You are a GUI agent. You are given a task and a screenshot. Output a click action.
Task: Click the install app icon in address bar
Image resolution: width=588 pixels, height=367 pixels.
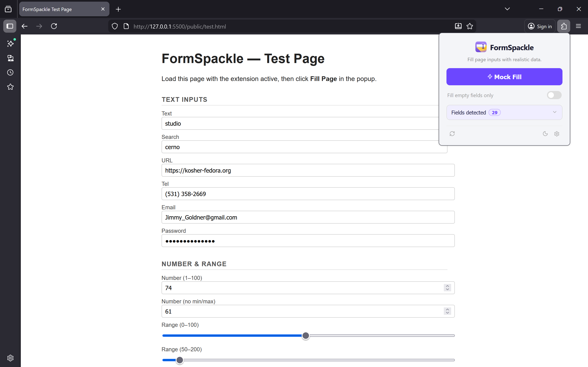[458, 26]
